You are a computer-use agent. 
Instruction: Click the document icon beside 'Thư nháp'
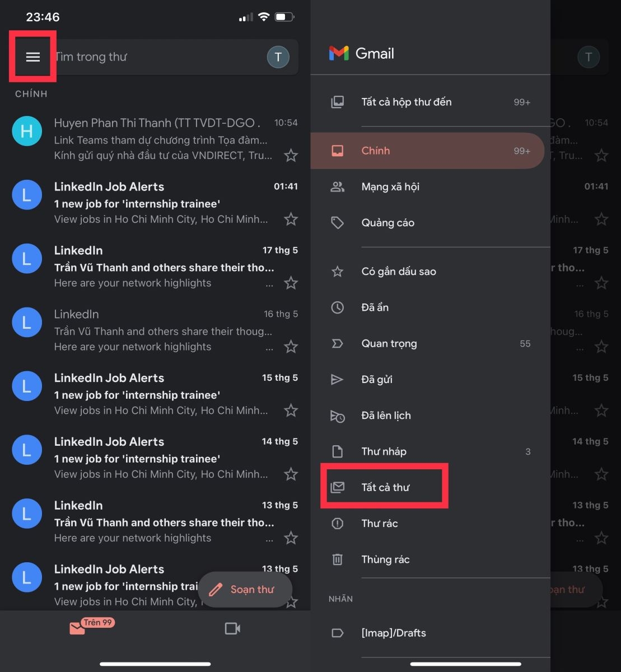click(x=337, y=451)
